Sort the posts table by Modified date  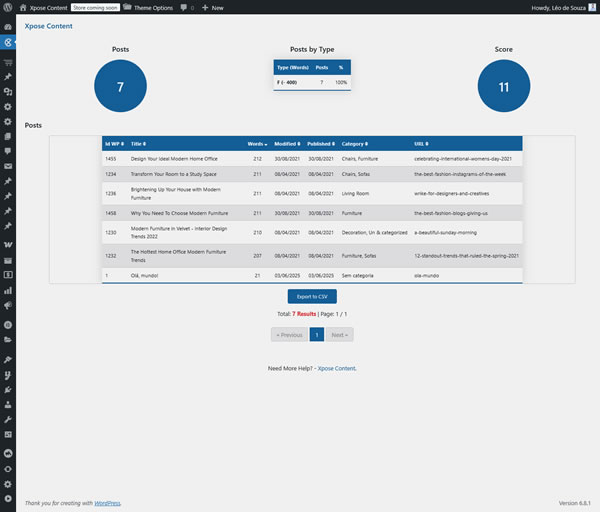[287, 144]
